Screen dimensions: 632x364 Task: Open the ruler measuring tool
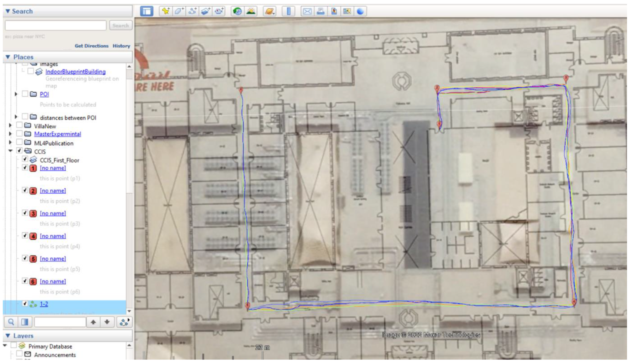tap(288, 11)
